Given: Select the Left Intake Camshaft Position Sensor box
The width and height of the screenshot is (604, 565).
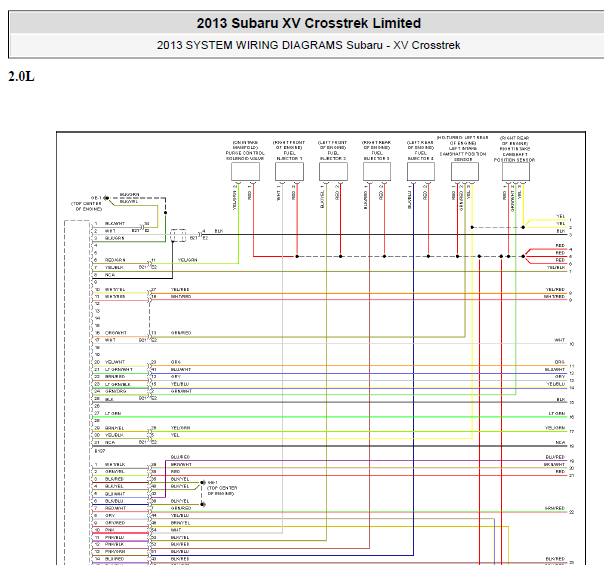Looking at the screenshot, I should tap(465, 171).
